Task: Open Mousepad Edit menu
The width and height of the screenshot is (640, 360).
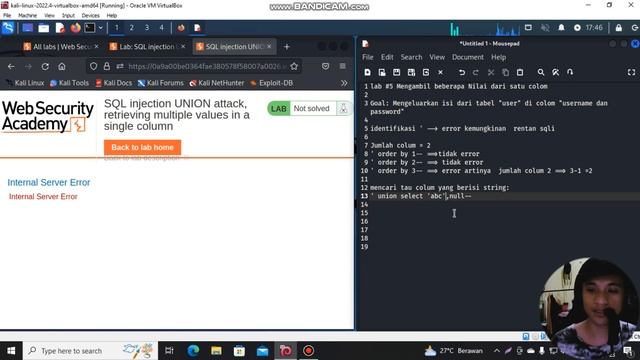Action: [387, 57]
